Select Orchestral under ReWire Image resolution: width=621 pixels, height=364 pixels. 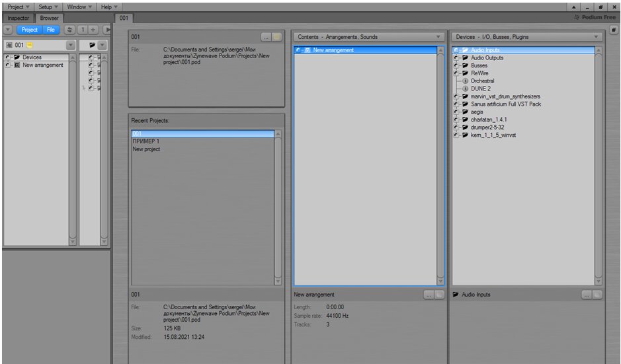482,81
